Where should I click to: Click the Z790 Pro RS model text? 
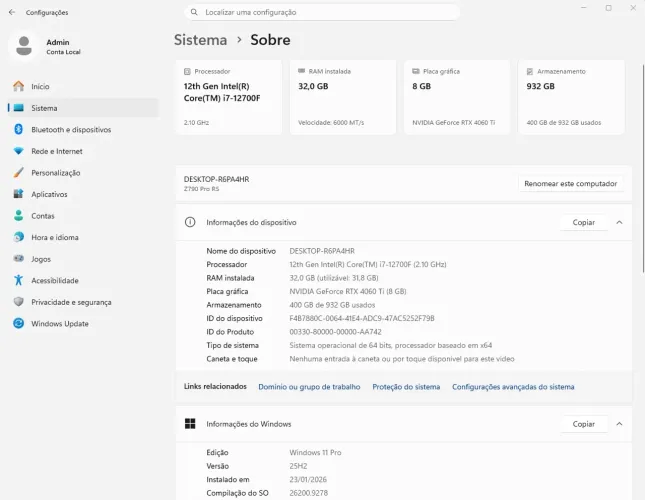click(201, 189)
